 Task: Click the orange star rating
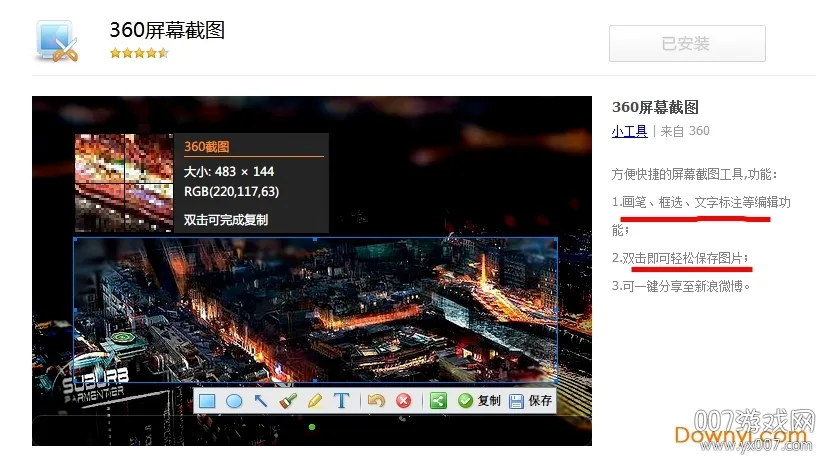click(139, 53)
